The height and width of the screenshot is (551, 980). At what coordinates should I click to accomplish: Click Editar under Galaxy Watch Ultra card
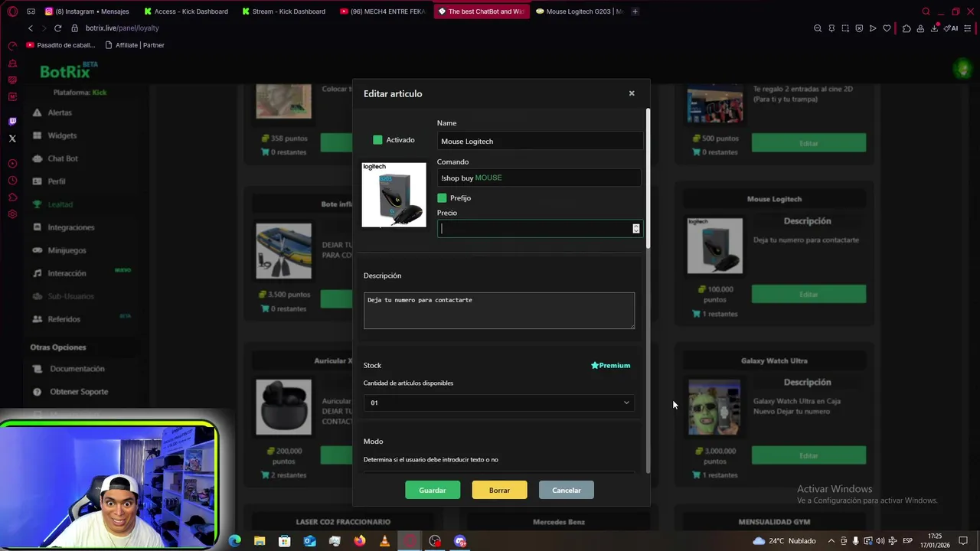(808, 455)
